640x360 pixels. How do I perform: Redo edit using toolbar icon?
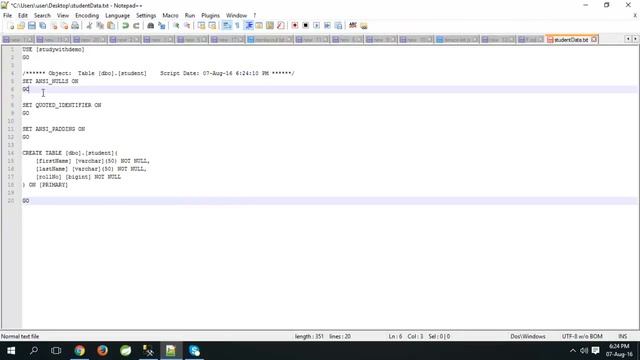136,26
